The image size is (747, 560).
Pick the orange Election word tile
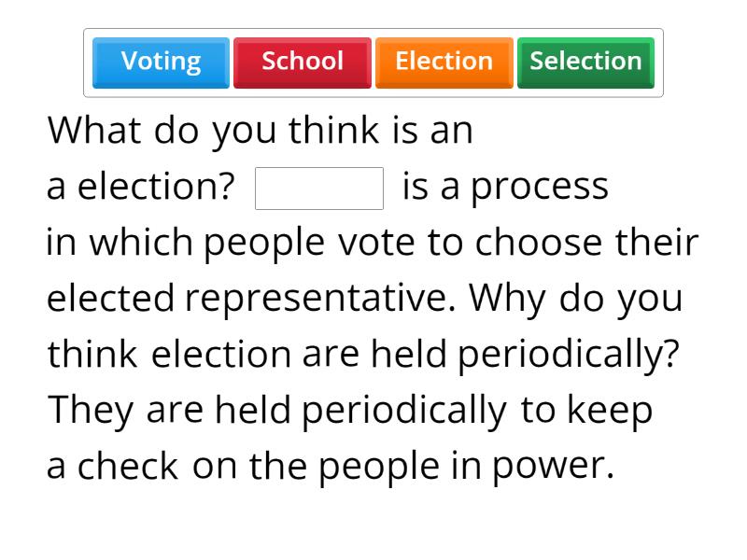(444, 62)
